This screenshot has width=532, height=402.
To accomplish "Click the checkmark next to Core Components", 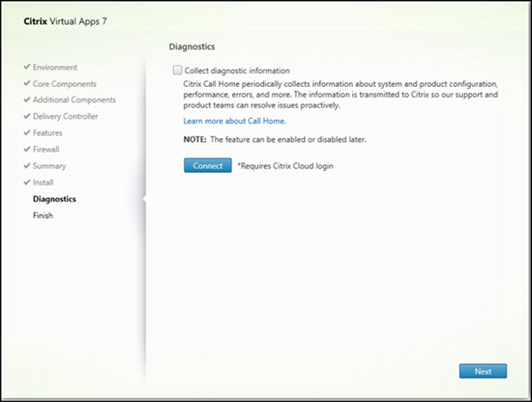I will pyautogui.click(x=26, y=83).
